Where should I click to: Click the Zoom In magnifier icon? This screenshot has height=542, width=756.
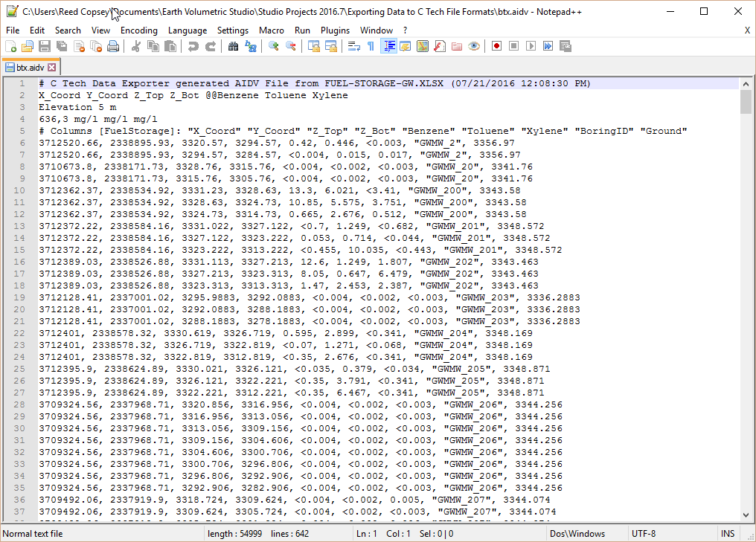(274, 46)
